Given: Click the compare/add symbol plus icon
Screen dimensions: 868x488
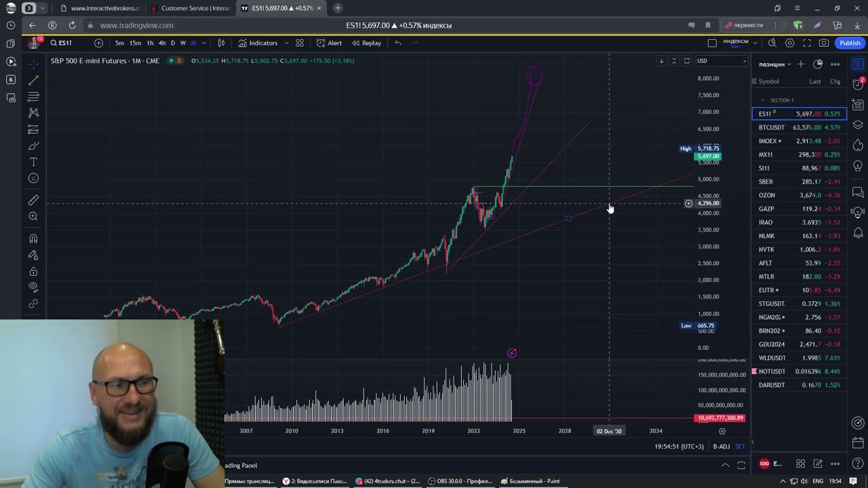Looking at the screenshot, I should pos(98,43).
